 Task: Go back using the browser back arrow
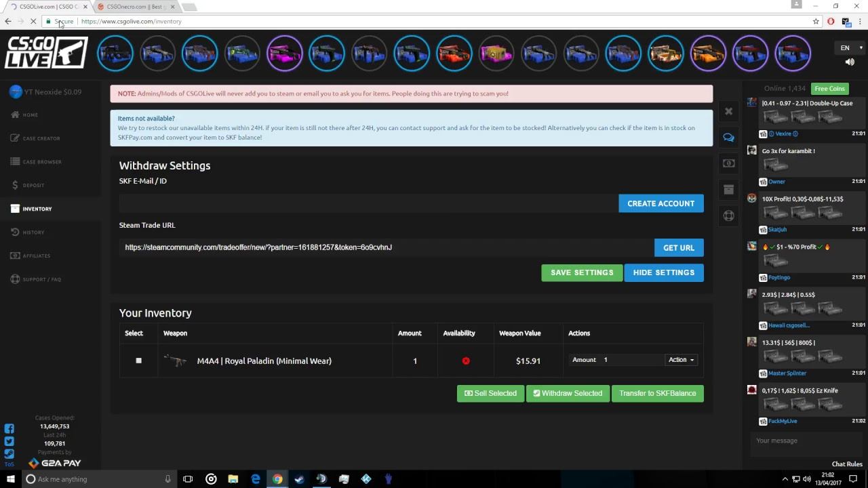pyautogui.click(x=7, y=22)
